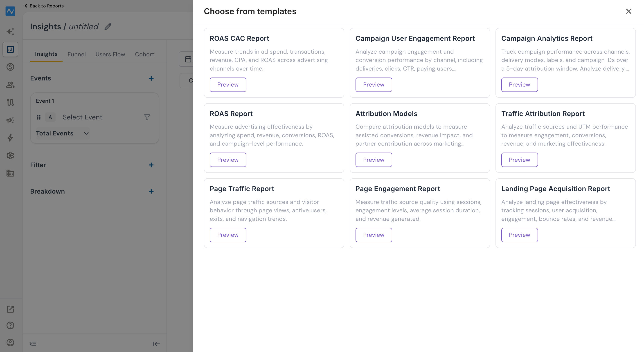Go back to Reports
Screen dimensions: 644x352
(x=44, y=6)
